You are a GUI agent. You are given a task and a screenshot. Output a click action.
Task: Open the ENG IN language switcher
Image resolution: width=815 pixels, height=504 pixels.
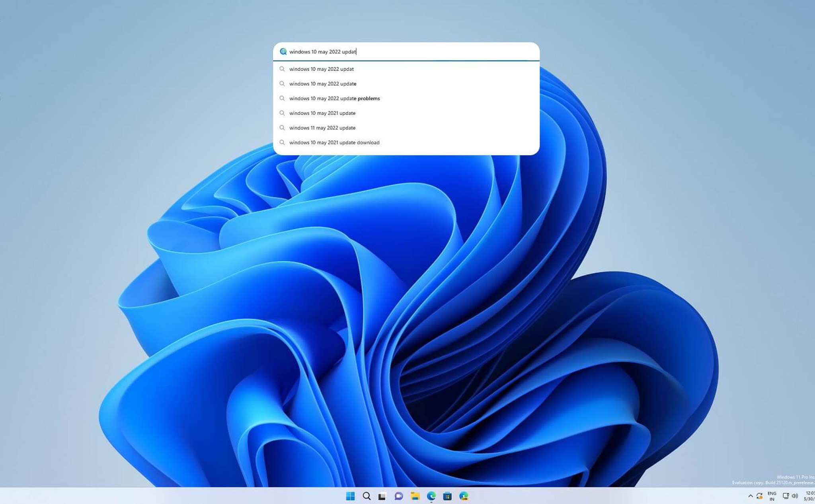pos(772,496)
